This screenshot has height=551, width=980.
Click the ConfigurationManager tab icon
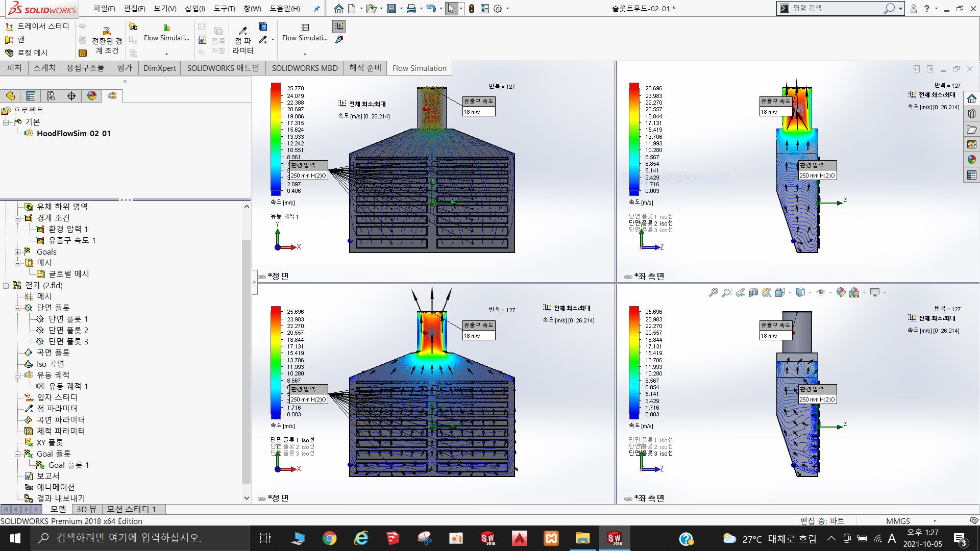pyautogui.click(x=51, y=96)
